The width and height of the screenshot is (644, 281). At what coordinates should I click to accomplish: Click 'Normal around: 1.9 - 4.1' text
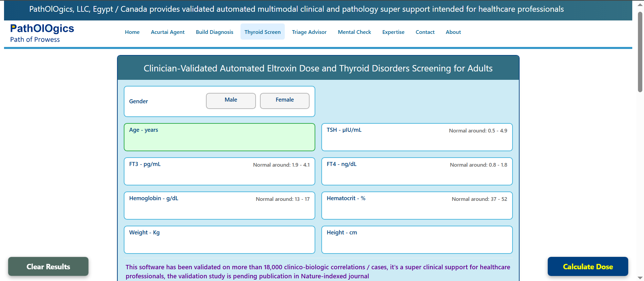[x=281, y=165]
